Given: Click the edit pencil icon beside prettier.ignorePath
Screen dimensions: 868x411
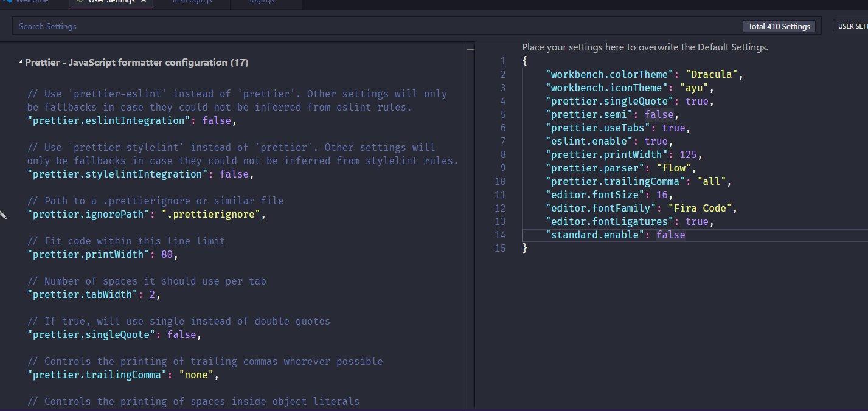Looking at the screenshot, I should pos(2,215).
